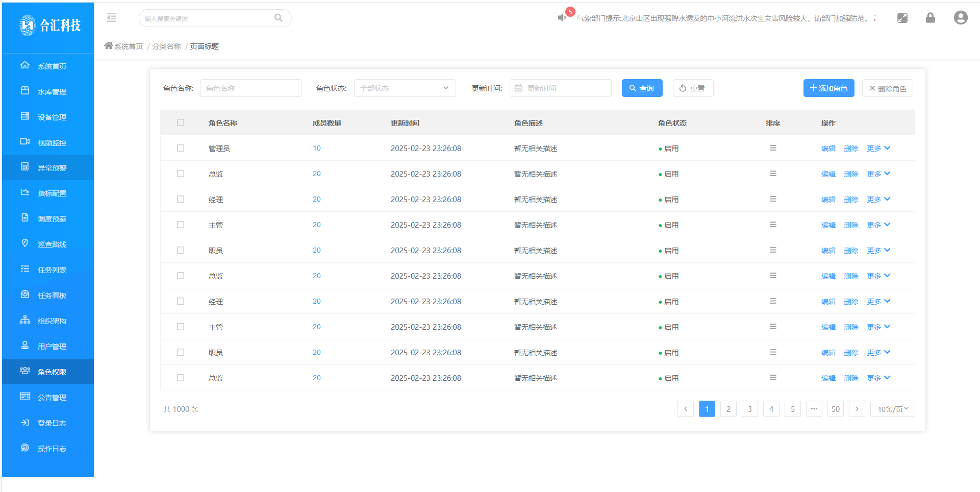Click the home icon in breadcrumb

point(108,46)
